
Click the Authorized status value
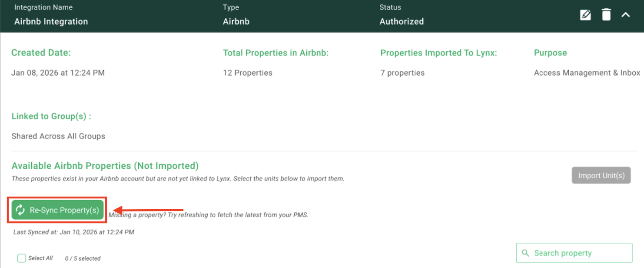402,21
